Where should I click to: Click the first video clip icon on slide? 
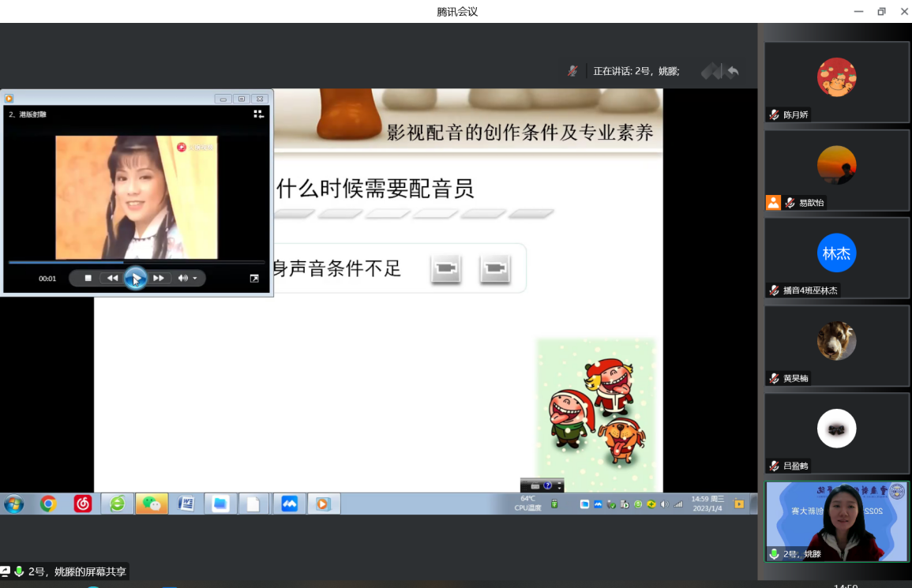click(x=446, y=269)
